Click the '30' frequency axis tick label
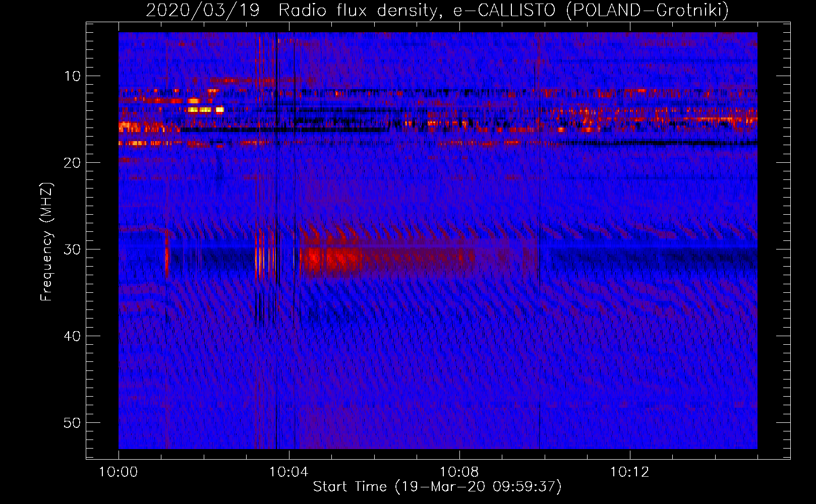This screenshot has height=504, width=816. [72, 249]
